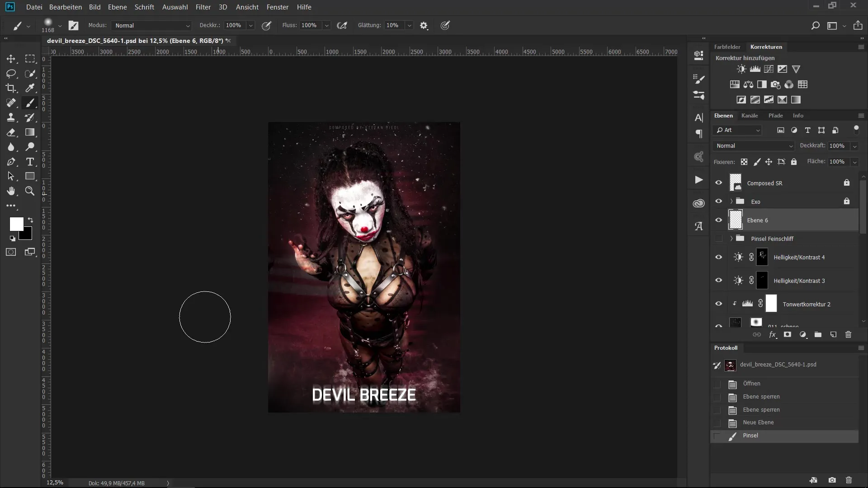Add layer mask in Ebenen panel

click(x=788, y=335)
